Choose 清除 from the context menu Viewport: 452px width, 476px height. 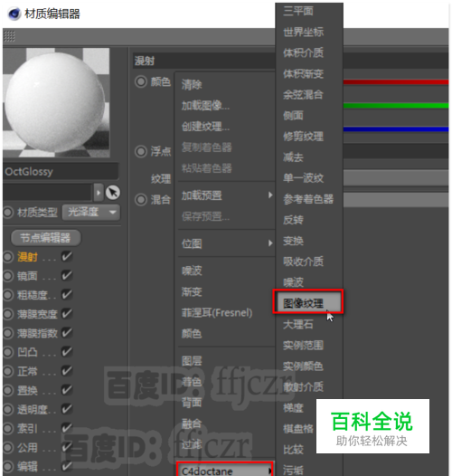coord(192,85)
